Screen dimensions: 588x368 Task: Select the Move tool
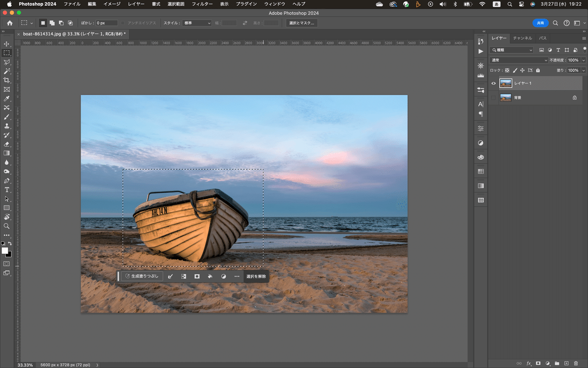(7, 44)
